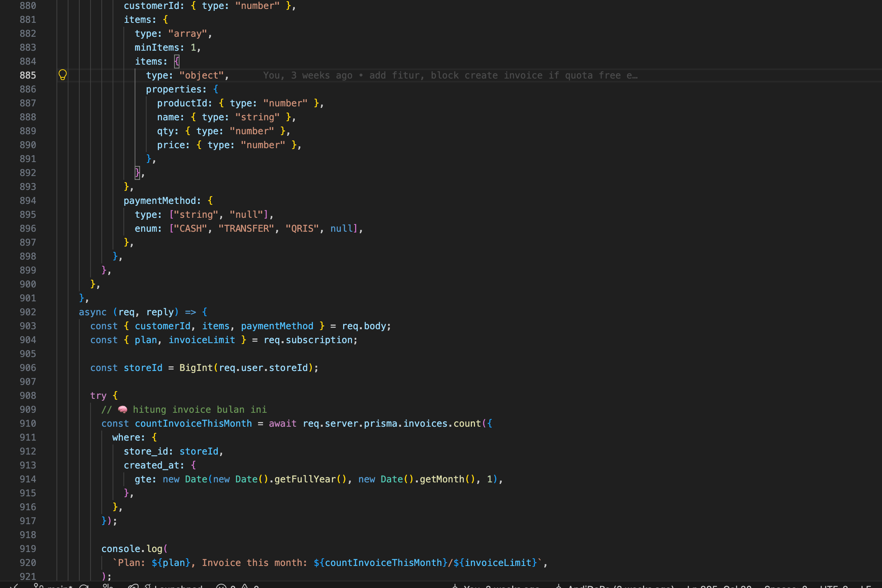The image size is (882, 588).
Task: Click the 'enum' key on line 896
Action: tap(146, 229)
